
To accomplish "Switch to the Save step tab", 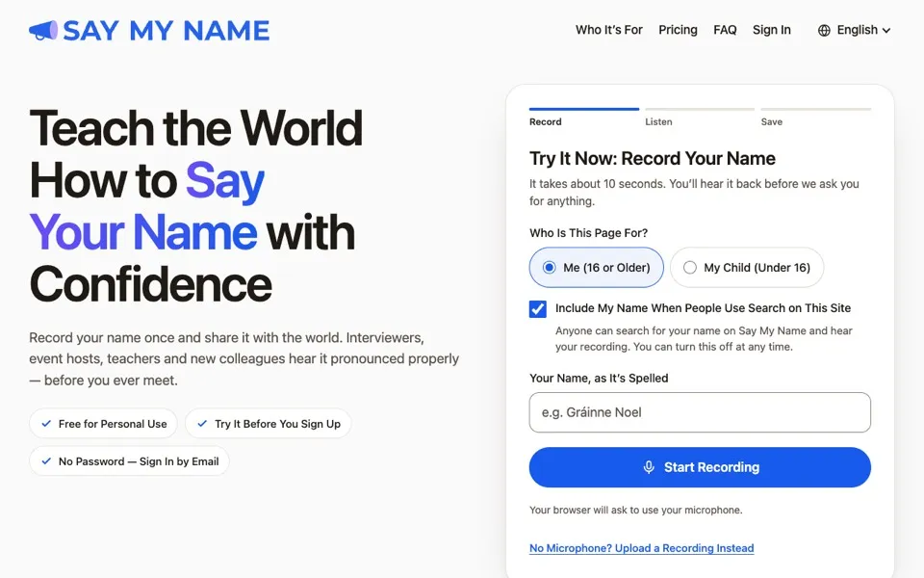I will tap(815, 118).
